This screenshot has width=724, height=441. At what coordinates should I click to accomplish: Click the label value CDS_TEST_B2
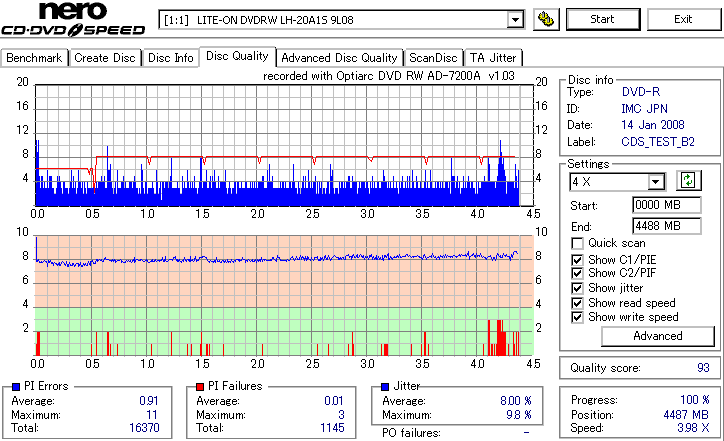tap(658, 142)
